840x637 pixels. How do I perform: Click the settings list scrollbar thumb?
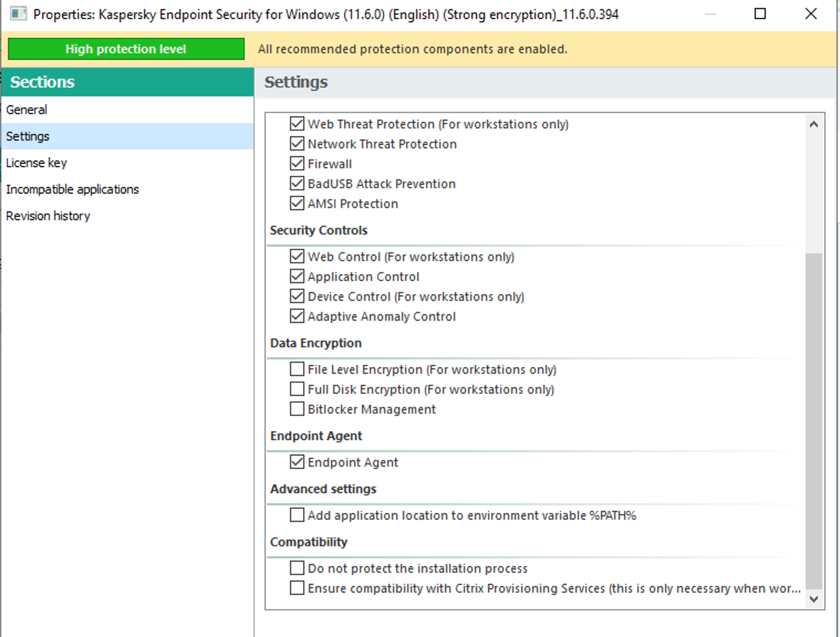point(813,420)
